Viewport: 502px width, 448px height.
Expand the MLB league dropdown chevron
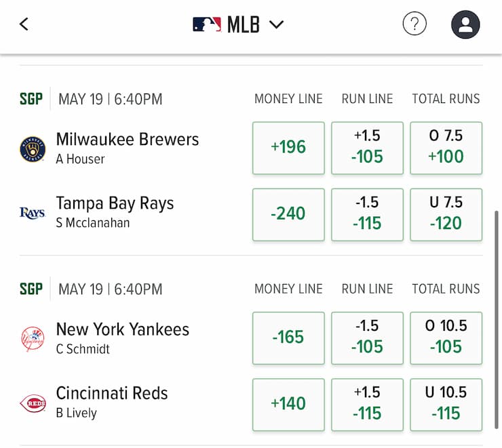coord(276,24)
